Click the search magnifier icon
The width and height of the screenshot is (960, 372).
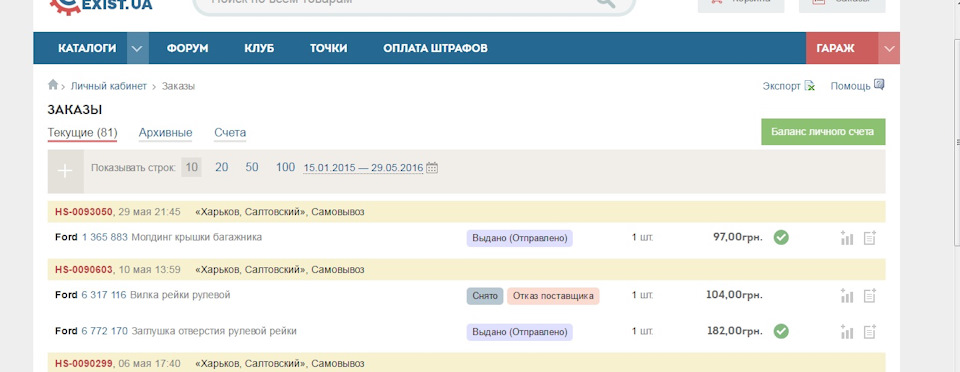click(606, 3)
